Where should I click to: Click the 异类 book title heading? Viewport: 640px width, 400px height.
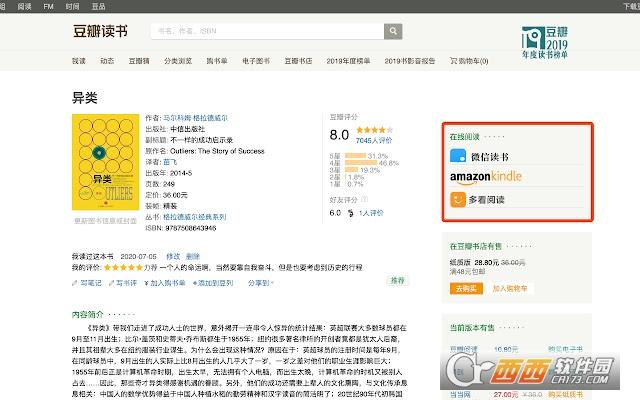[x=84, y=98]
